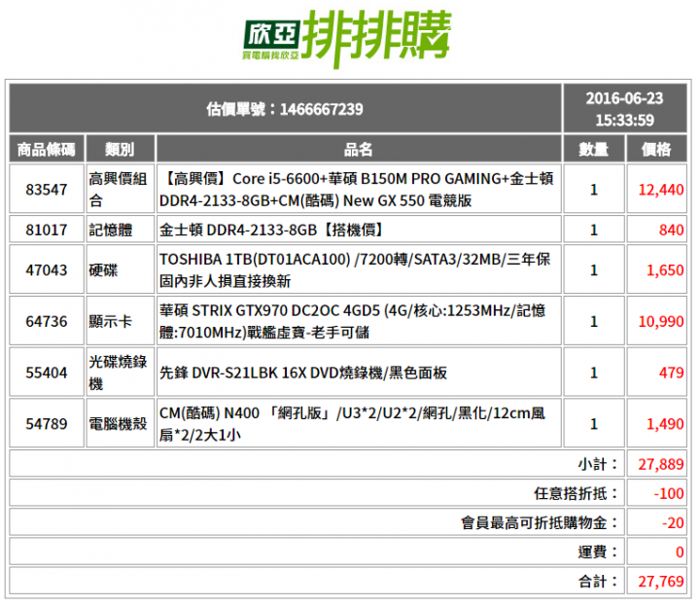Viewport: 700px width, 606px height.
Task: Select product code 64736
Action: (x=47, y=321)
